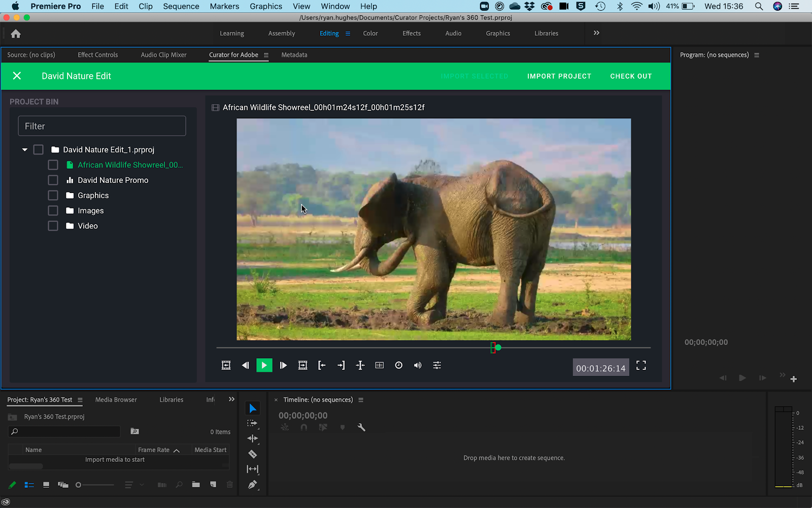The width and height of the screenshot is (812, 508).
Task: Select the Track Select Forward tool
Action: (252, 424)
